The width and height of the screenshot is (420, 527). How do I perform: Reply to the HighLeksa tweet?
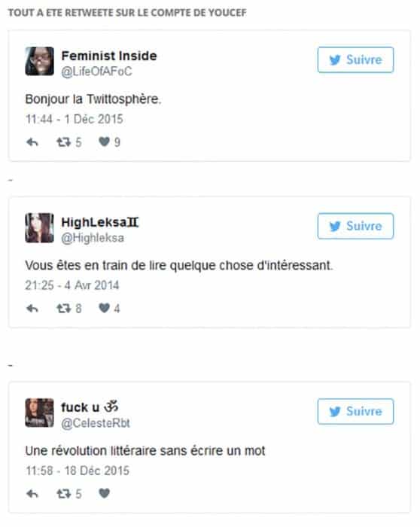tap(32, 308)
